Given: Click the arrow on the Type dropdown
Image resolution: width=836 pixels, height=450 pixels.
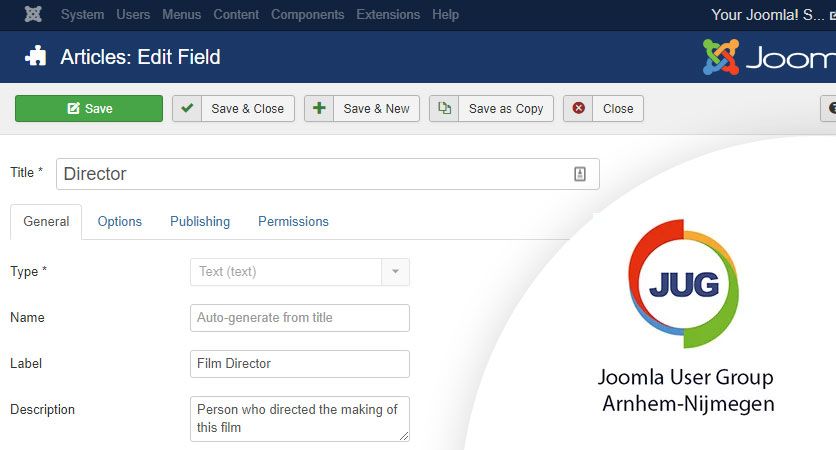Looking at the screenshot, I should [396, 272].
